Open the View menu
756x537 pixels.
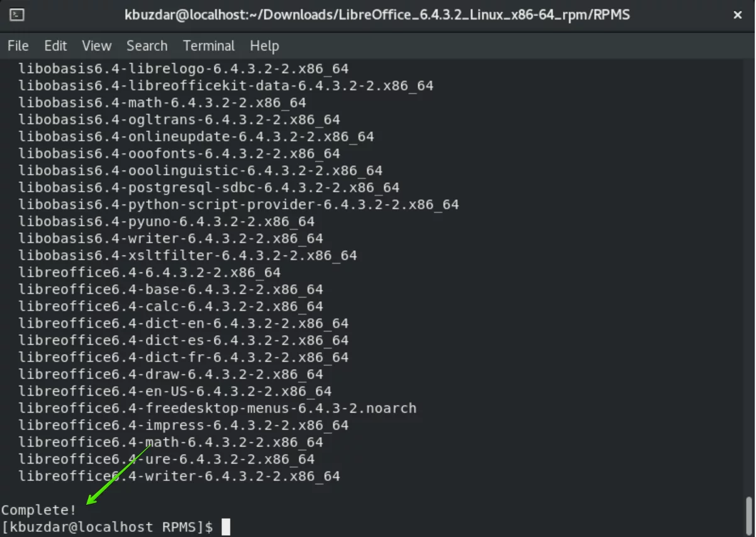pos(97,46)
